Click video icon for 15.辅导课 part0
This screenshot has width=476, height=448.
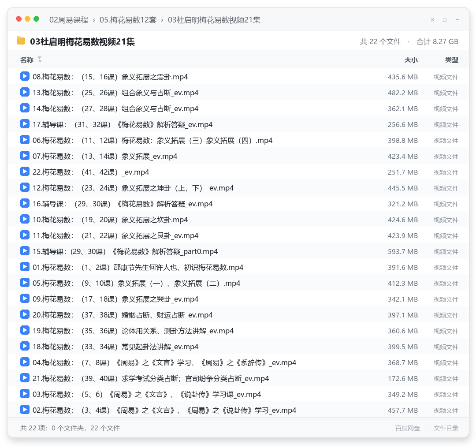point(25,251)
